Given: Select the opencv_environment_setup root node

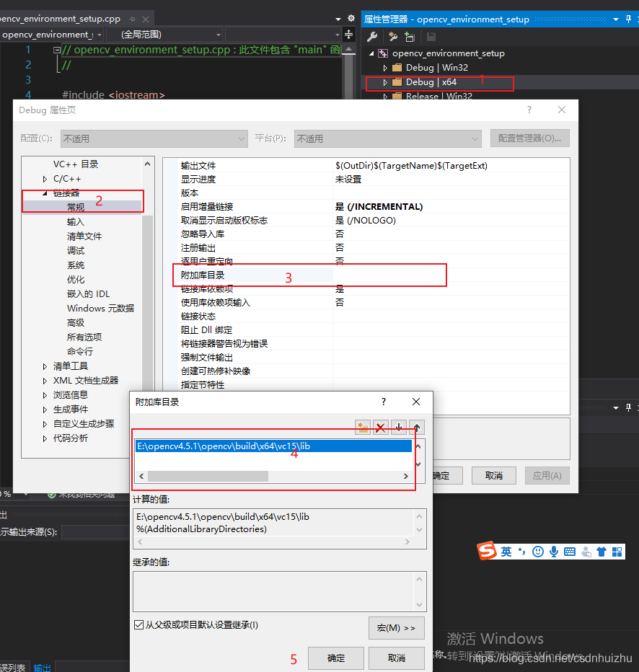Looking at the screenshot, I should pos(449,53).
